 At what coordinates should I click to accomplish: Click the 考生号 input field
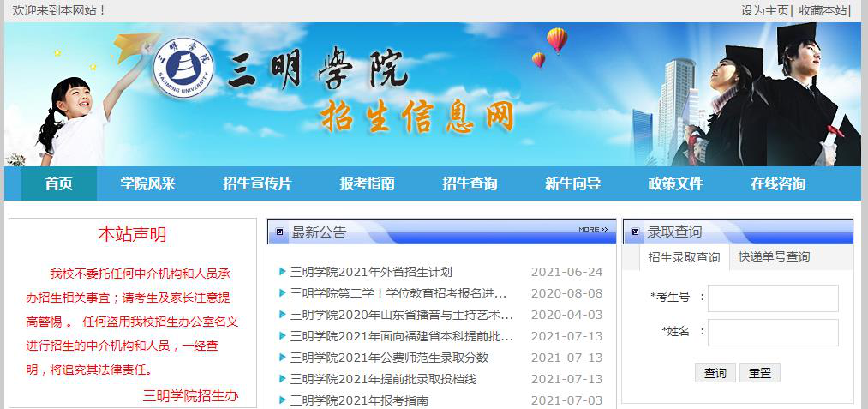coord(773,298)
